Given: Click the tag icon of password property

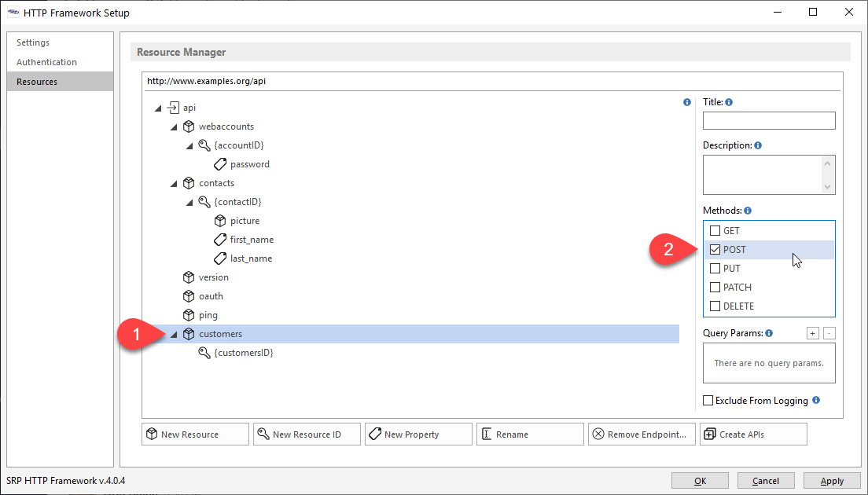Looking at the screenshot, I should tap(220, 164).
